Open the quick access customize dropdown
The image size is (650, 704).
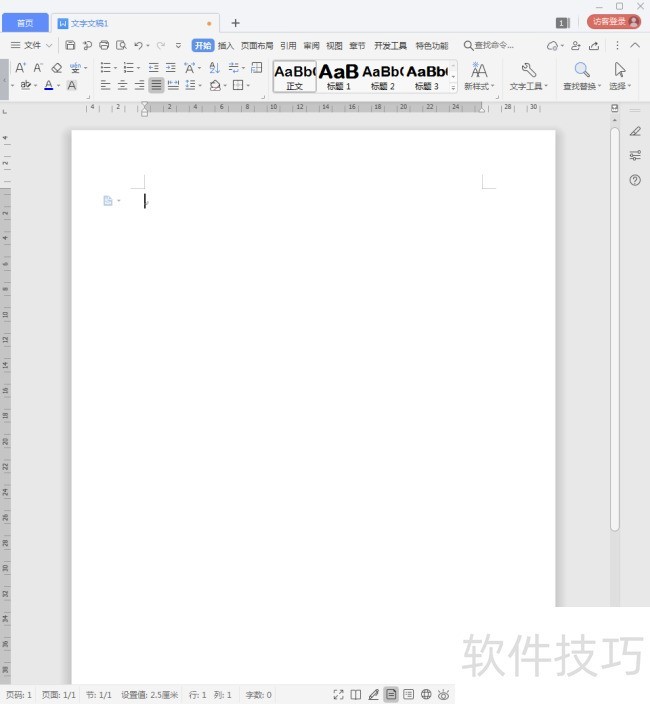179,45
